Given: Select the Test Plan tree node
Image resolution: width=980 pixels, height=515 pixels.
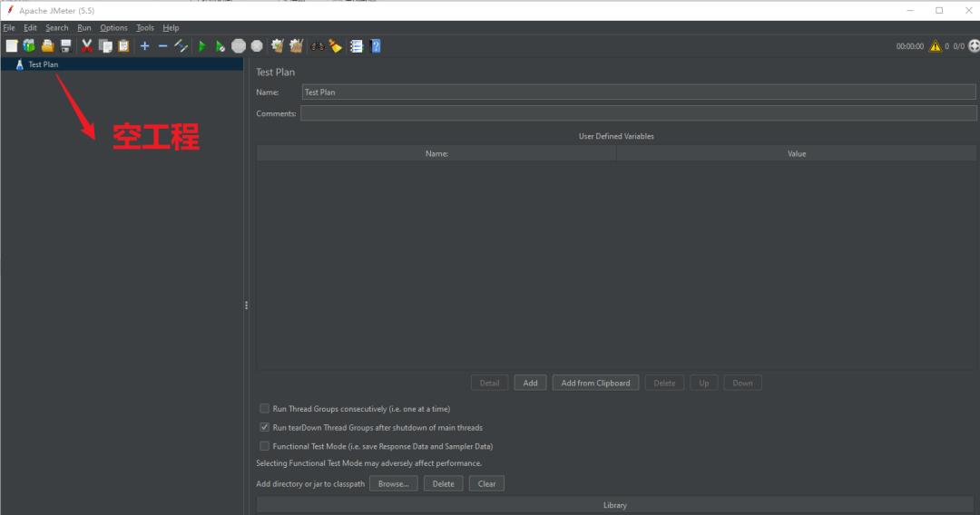Looking at the screenshot, I should 44,64.
